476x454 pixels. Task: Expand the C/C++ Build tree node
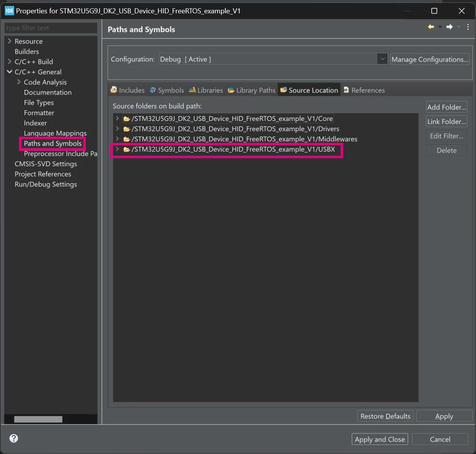tap(10, 61)
